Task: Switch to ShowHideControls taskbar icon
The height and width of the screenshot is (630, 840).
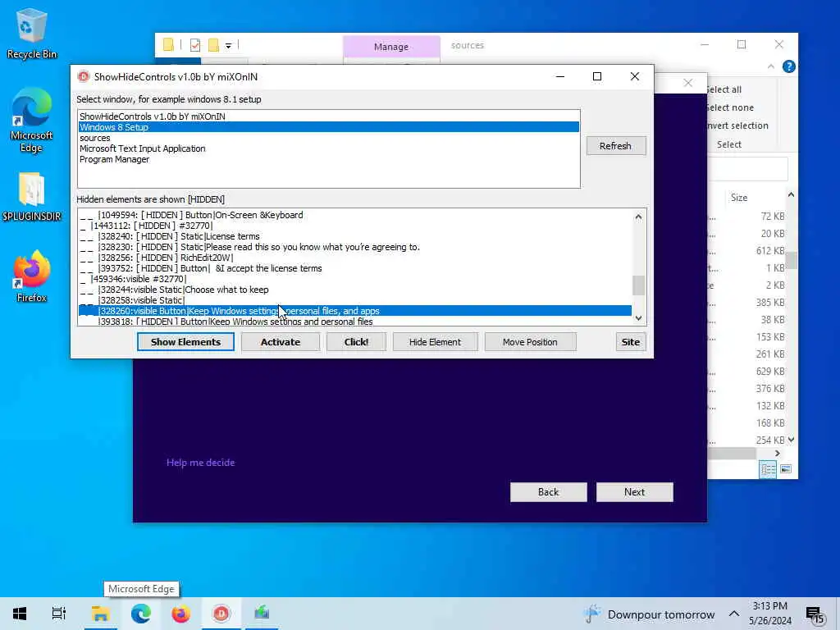Action: click(221, 614)
